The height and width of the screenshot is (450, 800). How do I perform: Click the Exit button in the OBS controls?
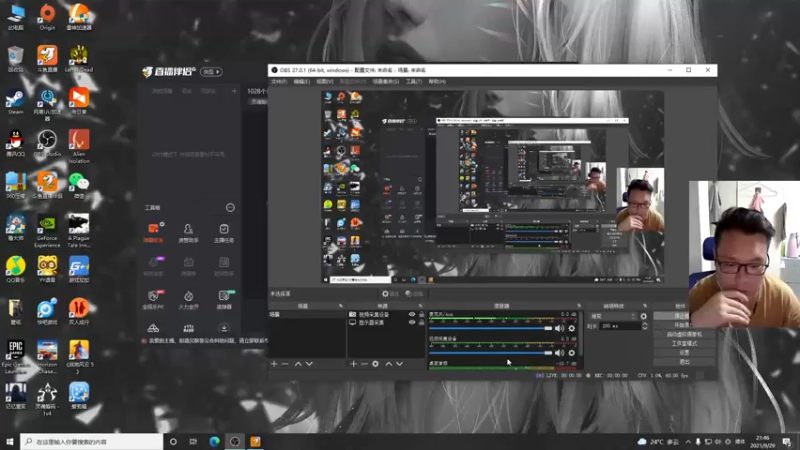[684, 362]
